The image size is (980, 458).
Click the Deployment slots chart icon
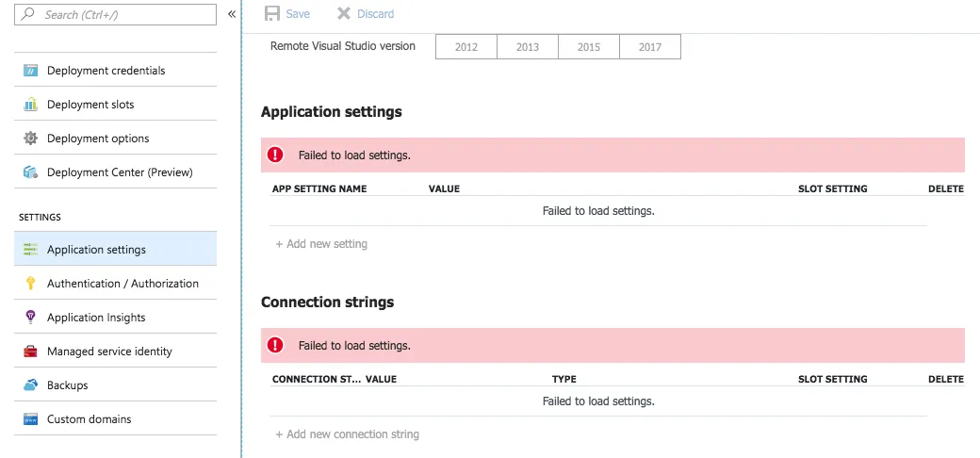point(30,105)
